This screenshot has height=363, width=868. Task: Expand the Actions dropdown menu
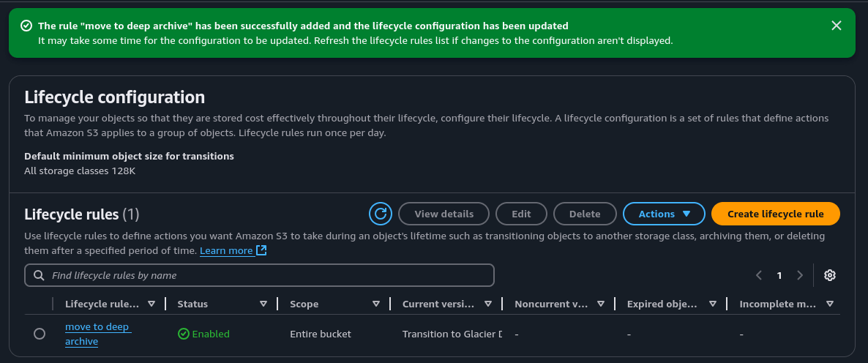(x=664, y=214)
